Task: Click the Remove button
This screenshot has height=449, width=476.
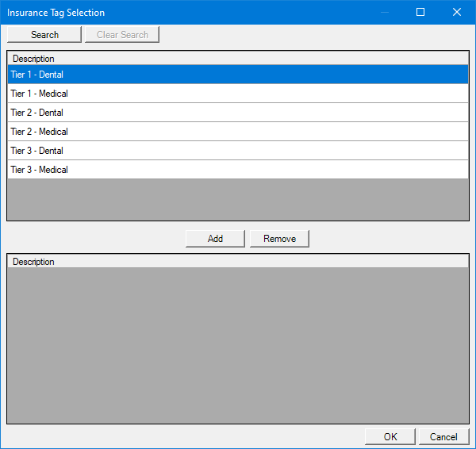Action: click(x=279, y=239)
